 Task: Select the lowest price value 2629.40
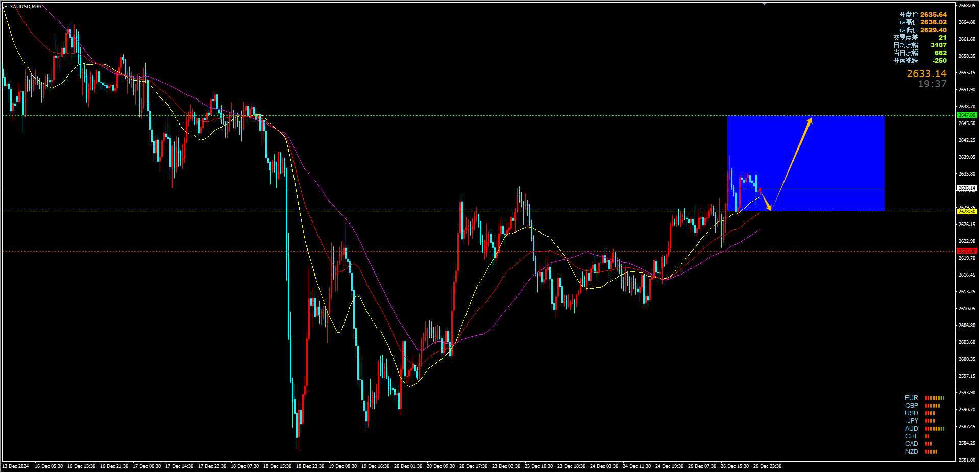click(934, 30)
